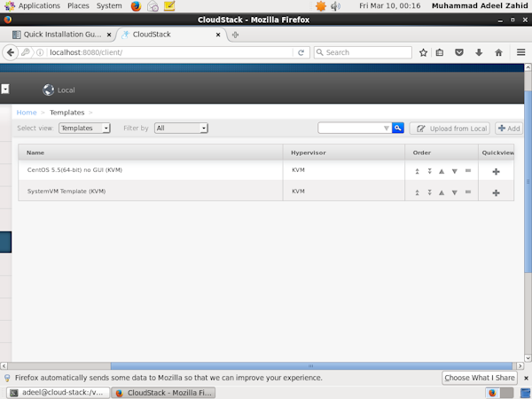Click the date and time clock

pyautogui.click(x=390, y=6)
